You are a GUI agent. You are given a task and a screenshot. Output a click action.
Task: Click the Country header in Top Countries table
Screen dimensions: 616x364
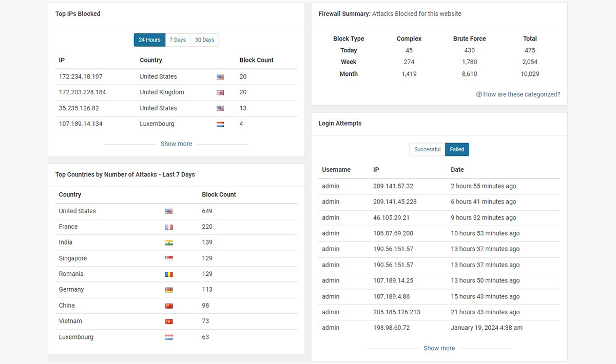pos(70,195)
